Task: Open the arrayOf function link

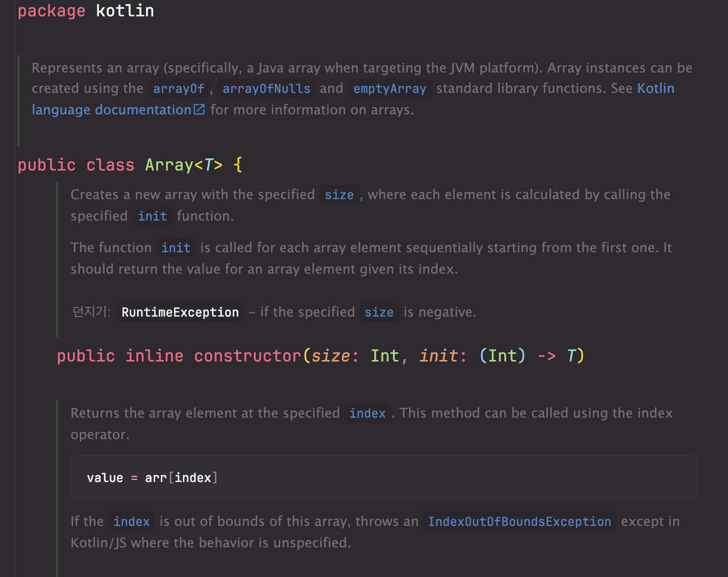Action: (x=179, y=89)
